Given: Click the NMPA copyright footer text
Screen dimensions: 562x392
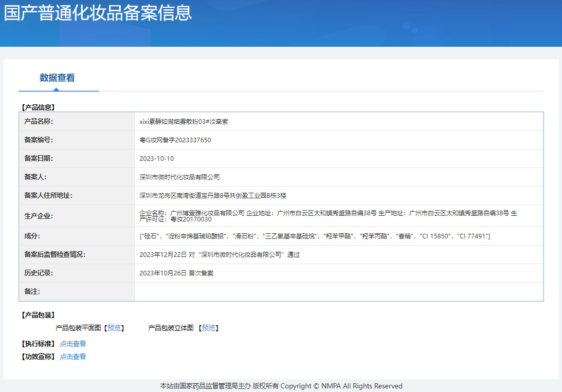Looking at the screenshot, I should pyautogui.click(x=281, y=386).
